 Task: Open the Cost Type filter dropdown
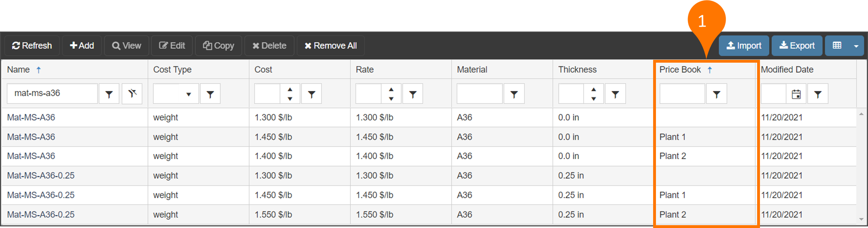click(x=188, y=94)
